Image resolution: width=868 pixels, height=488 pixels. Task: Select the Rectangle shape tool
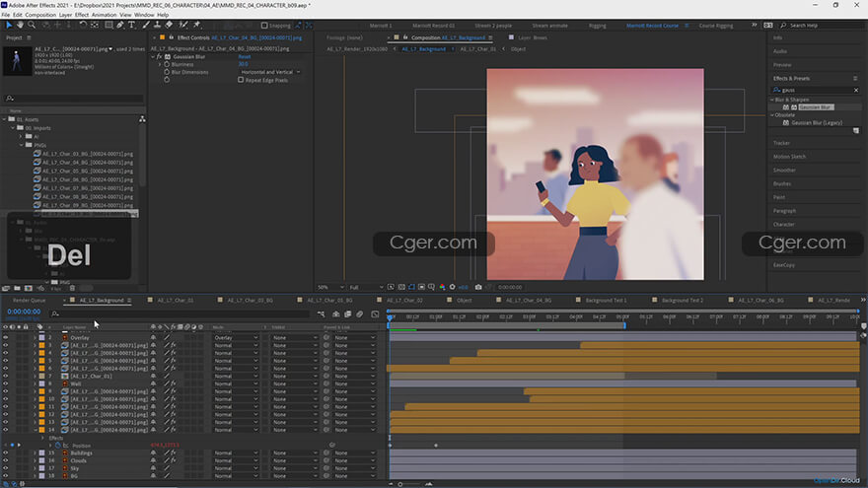pos(108,25)
